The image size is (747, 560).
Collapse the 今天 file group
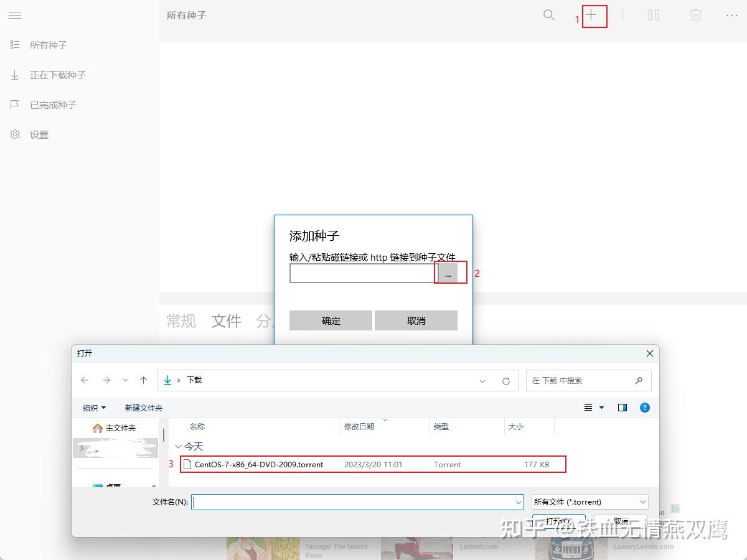point(179,446)
